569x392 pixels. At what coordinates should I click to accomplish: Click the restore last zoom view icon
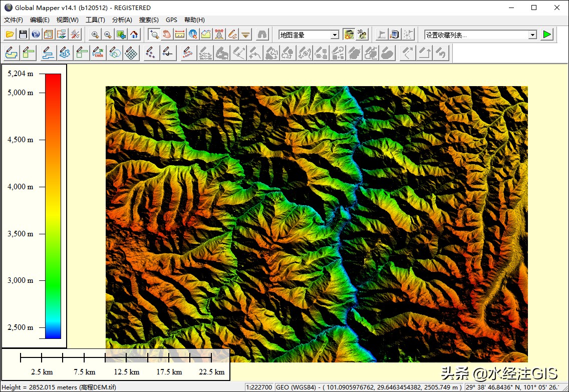[121, 35]
